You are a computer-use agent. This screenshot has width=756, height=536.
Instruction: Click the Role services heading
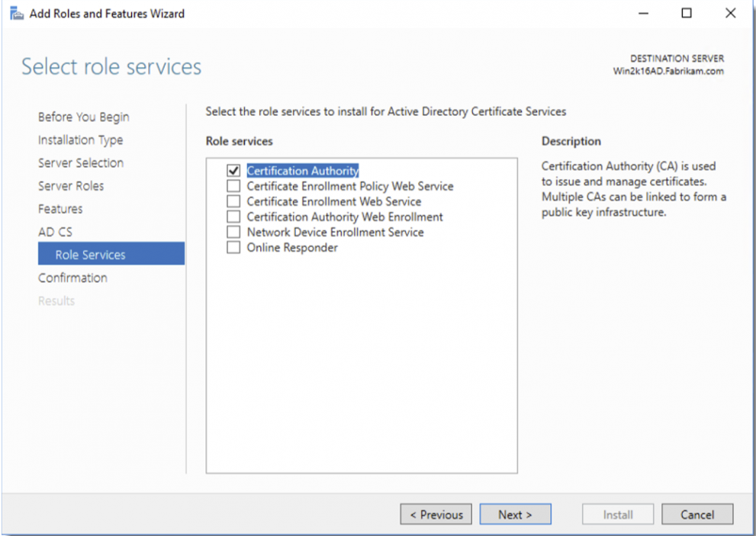point(239,141)
